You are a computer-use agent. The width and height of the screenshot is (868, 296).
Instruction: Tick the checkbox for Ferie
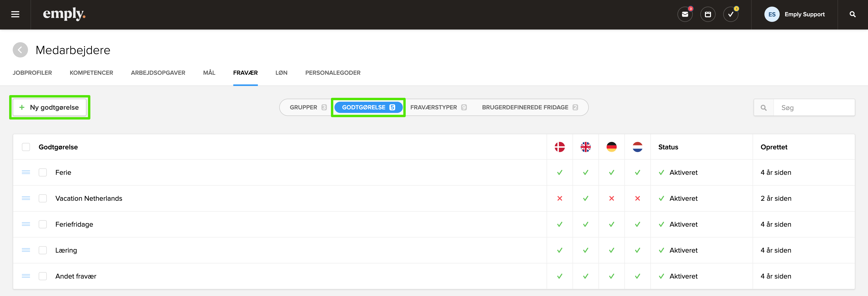[43, 172]
